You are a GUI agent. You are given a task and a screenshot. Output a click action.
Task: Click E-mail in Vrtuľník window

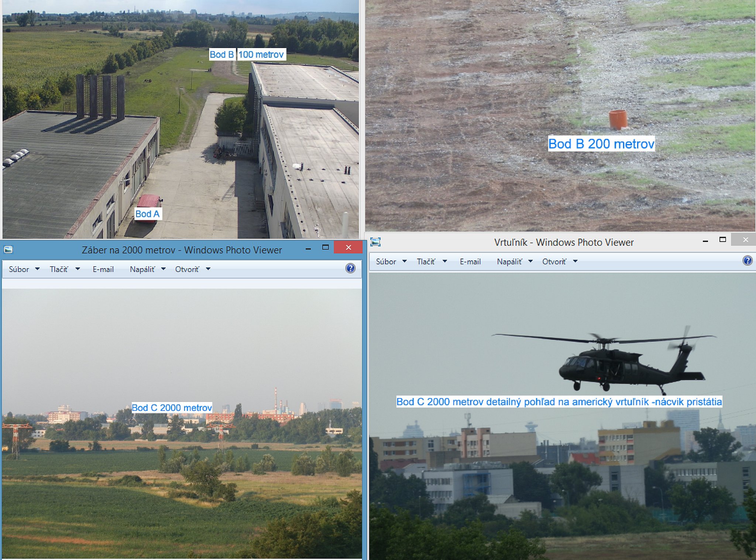pyautogui.click(x=470, y=262)
